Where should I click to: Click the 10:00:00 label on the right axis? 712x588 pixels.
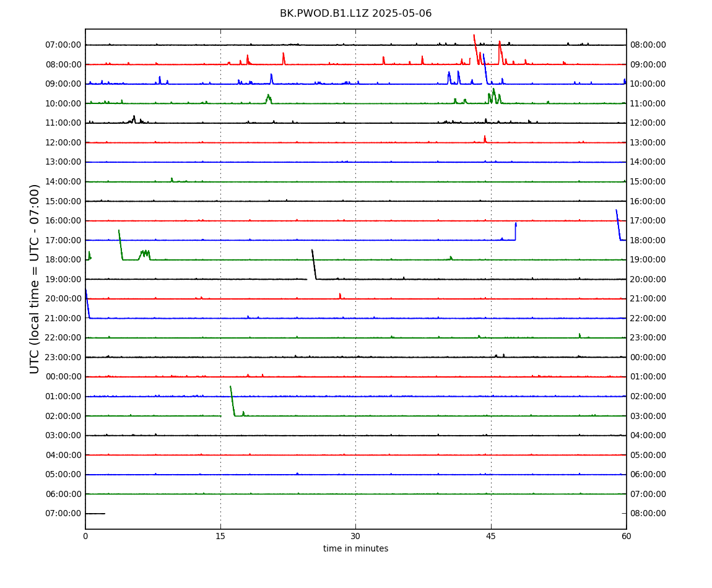(x=648, y=84)
